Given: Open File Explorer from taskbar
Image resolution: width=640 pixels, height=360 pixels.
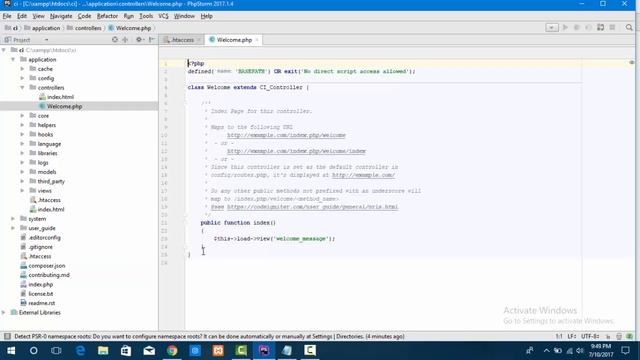Looking at the screenshot, I should pos(103,351).
